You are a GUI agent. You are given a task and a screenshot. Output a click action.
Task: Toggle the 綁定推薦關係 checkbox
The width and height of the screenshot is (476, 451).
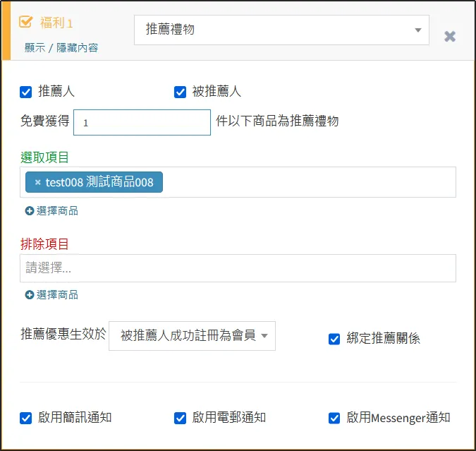334,339
